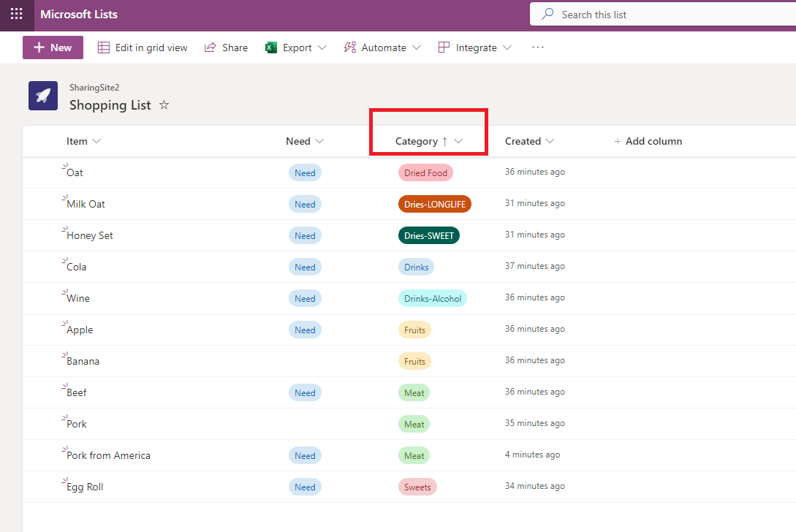Expand the Automate dropdown
The image size is (796, 532).
point(382,47)
